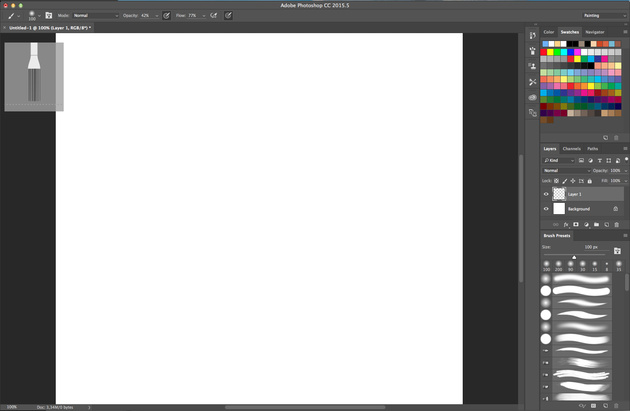Add a layer style fx

(566, 225)
